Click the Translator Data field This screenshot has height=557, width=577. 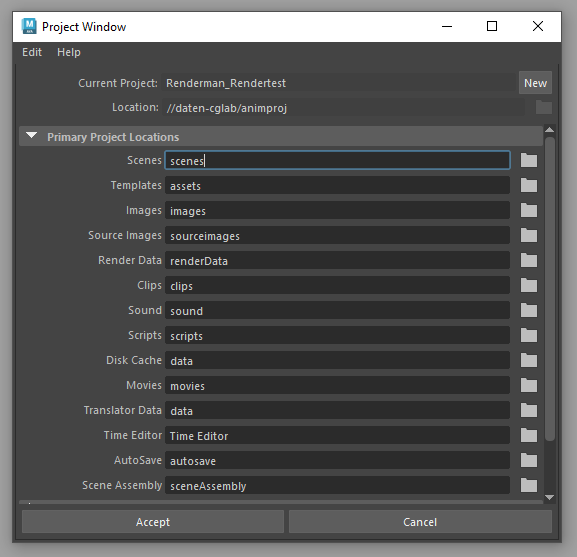pos(337,411)
